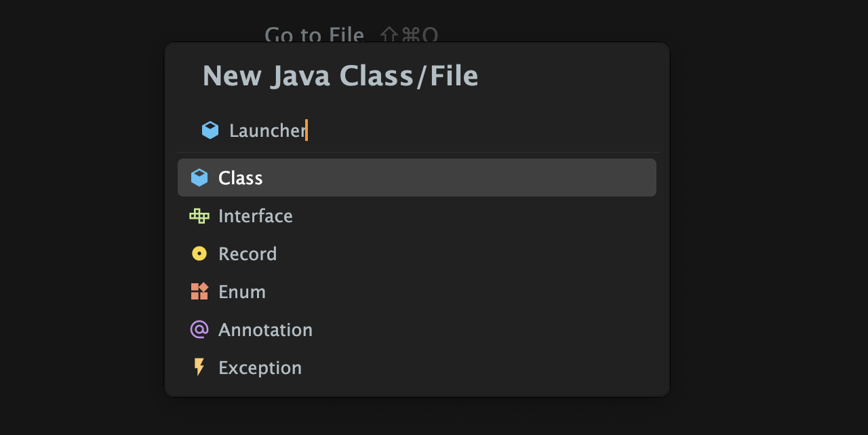Screen dimensions: 868x435
Task: Pick Enum as the file kind
Action: [417, 292]
